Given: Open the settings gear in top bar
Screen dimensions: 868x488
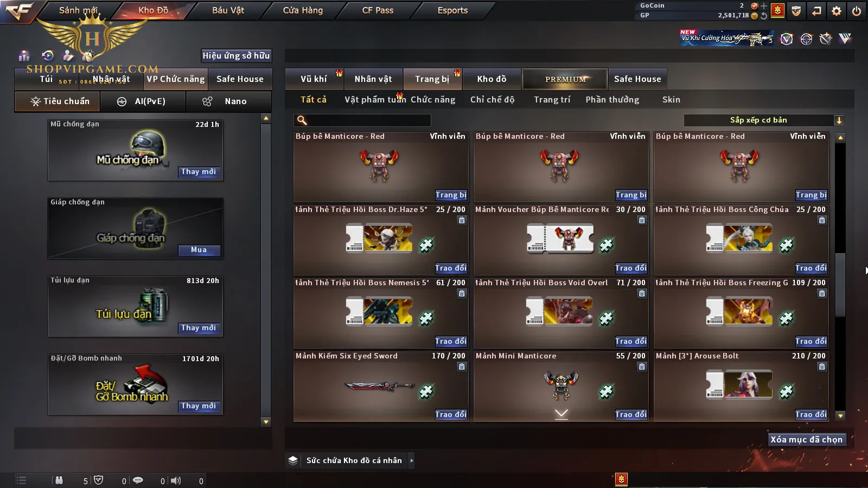Looking at the screenshot, I should 837,11.
